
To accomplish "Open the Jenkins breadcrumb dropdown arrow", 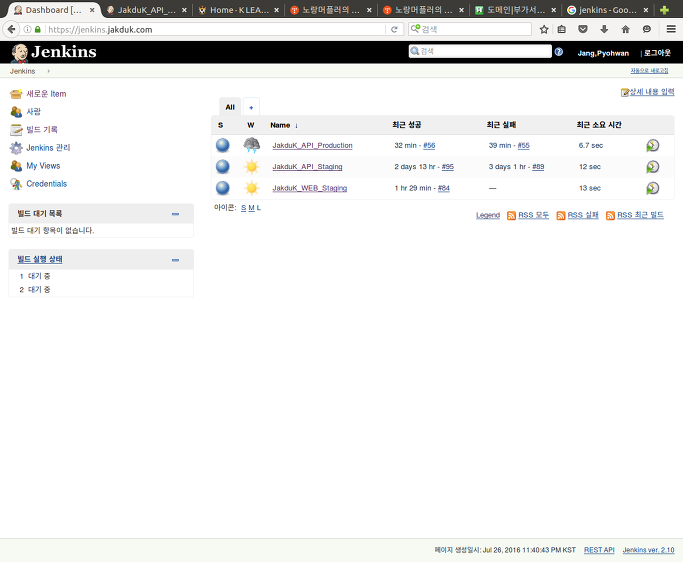I will tap(48, 71).
